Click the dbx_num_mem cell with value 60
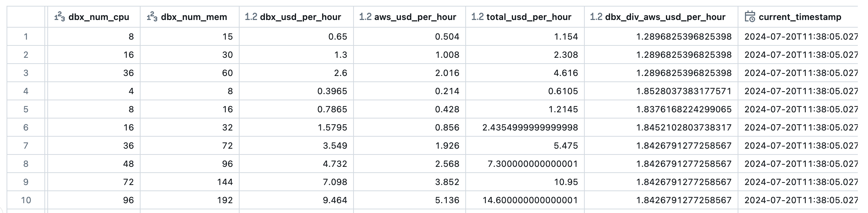Viewport: 868px width, 213px height. 190,73
